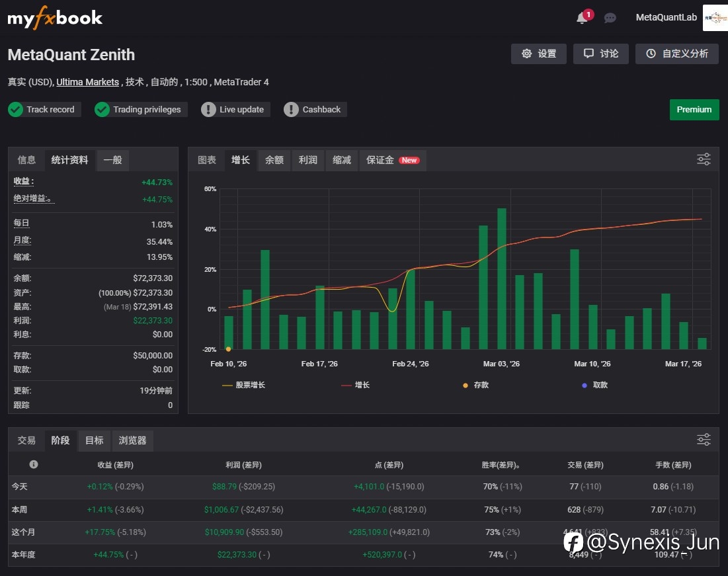Click the Cashback warning icon
Viewport: 728px width, 576px height.
click(x=291, y=110)
